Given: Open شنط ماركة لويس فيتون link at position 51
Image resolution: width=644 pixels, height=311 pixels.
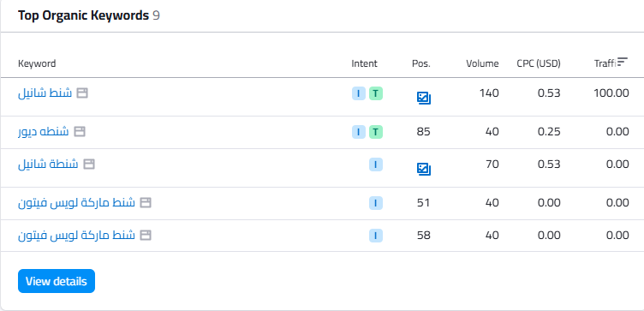Looking at the screenshot, I should (x=76, y=202).
